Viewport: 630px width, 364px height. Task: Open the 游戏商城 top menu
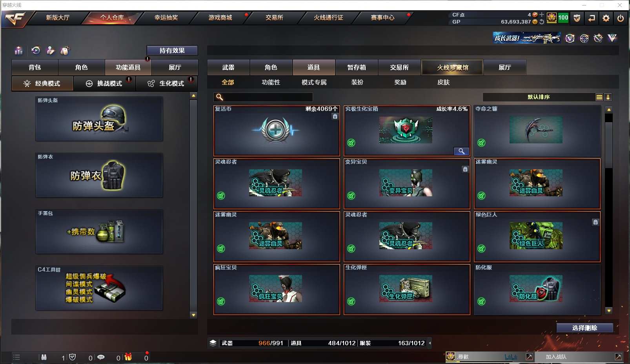(220, 18)
